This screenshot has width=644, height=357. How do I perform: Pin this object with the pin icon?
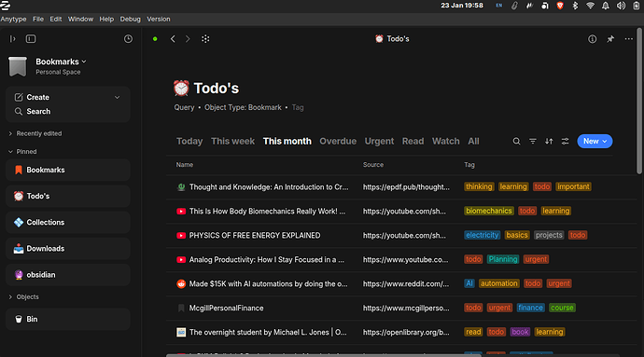(x=610, y=39)
